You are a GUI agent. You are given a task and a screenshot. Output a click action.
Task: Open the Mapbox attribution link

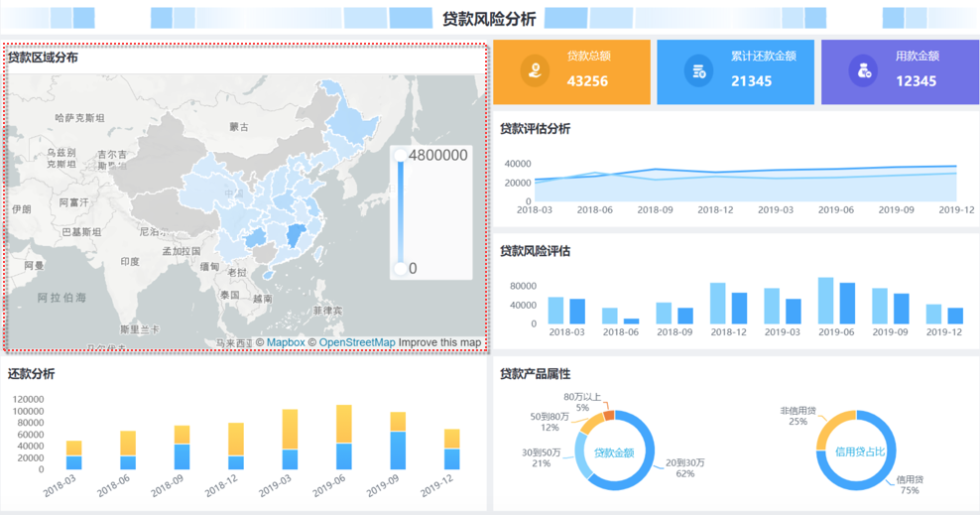tap(286, 342)
